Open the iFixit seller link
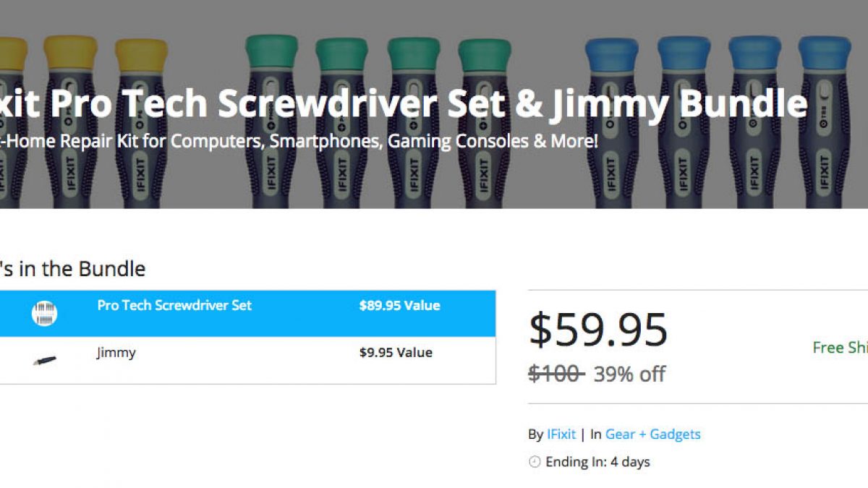868x488 pixels. pyautogui.click(x=561, y=435)
